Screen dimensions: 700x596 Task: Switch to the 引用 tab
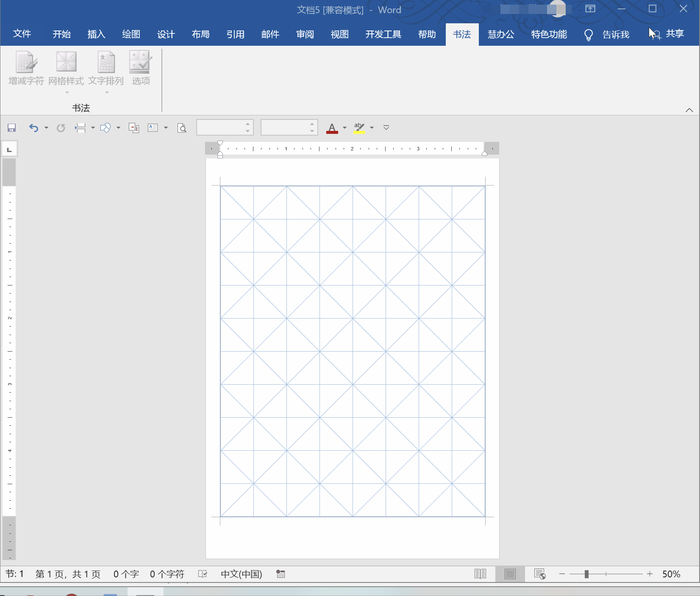[x=235, y=34]
